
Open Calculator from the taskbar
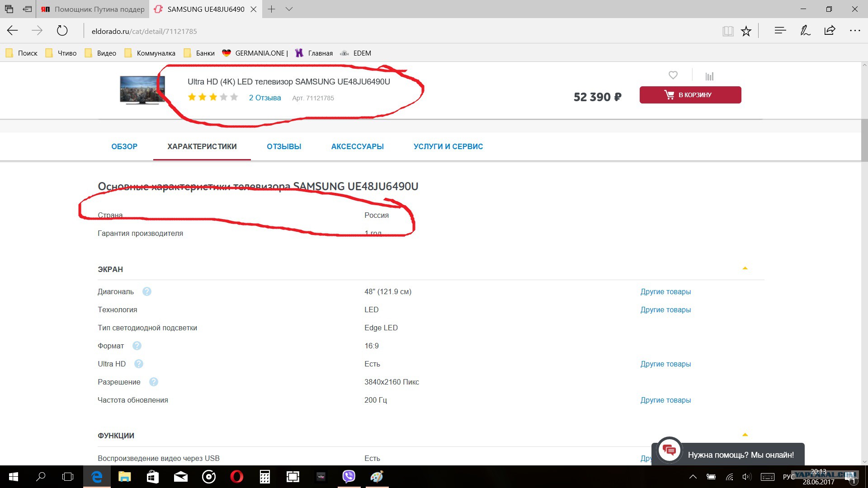(265, 477)
